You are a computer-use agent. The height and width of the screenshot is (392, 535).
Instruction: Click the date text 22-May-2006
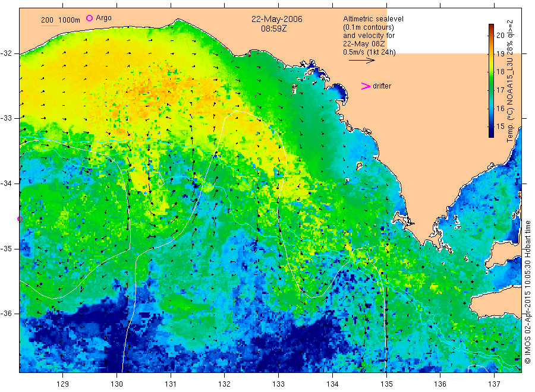276,19
